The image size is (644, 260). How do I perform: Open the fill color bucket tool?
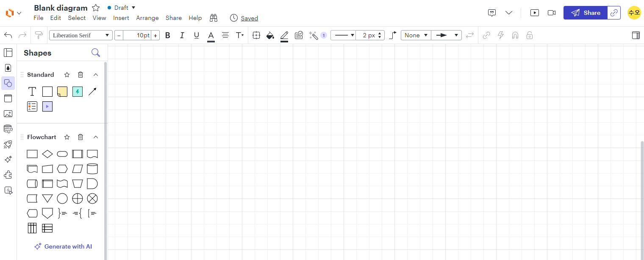[270, 35]
